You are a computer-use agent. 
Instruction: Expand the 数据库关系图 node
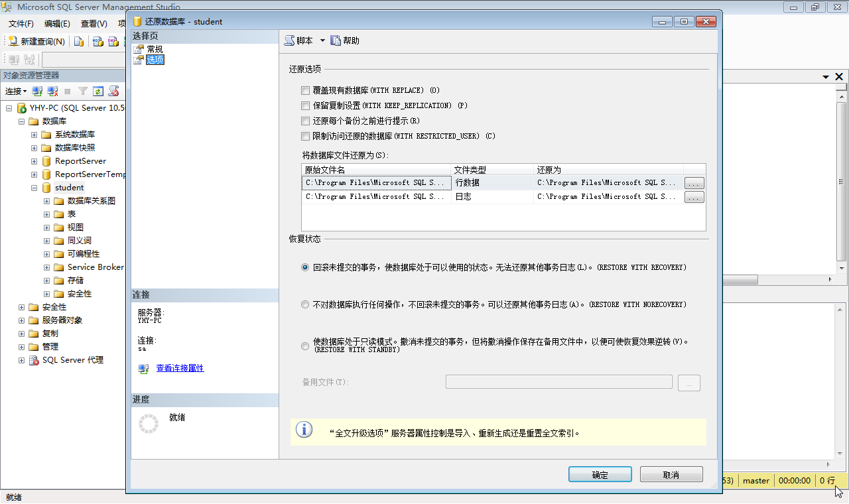click(x=46, y=201)
